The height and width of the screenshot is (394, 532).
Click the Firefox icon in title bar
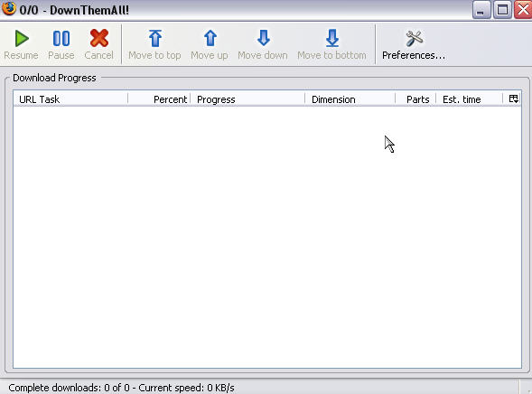click(9, 8)
